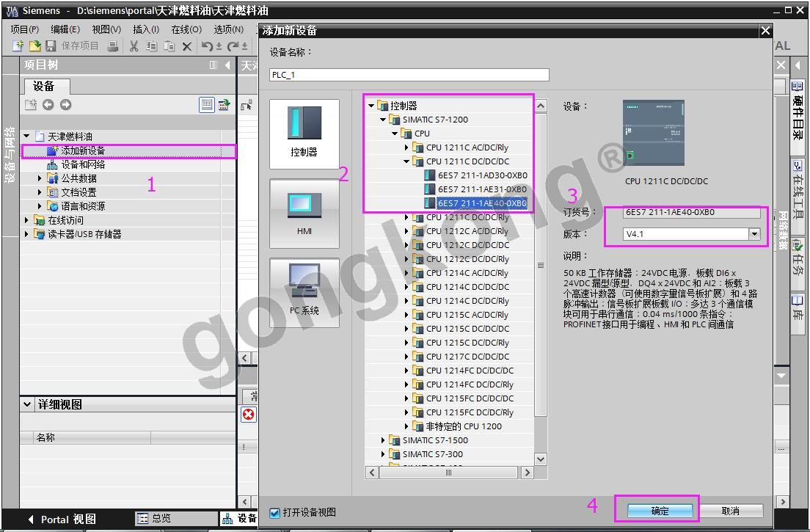This screenshot has height=532, width=810.
Task: Select the 控制器 (Controller) device category
Action: tap(304, 134)
